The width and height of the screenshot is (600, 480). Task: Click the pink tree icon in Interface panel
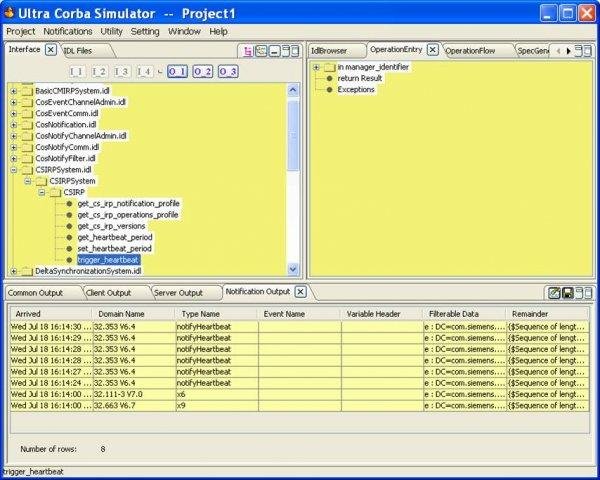246,50
